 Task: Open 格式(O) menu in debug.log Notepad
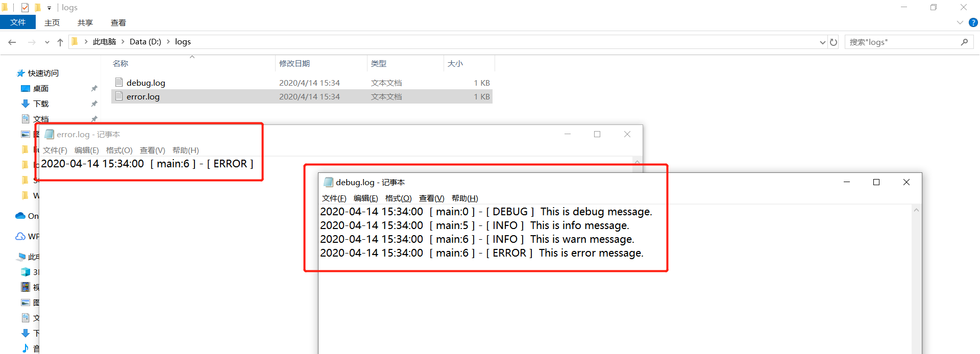tap(399, 198)
